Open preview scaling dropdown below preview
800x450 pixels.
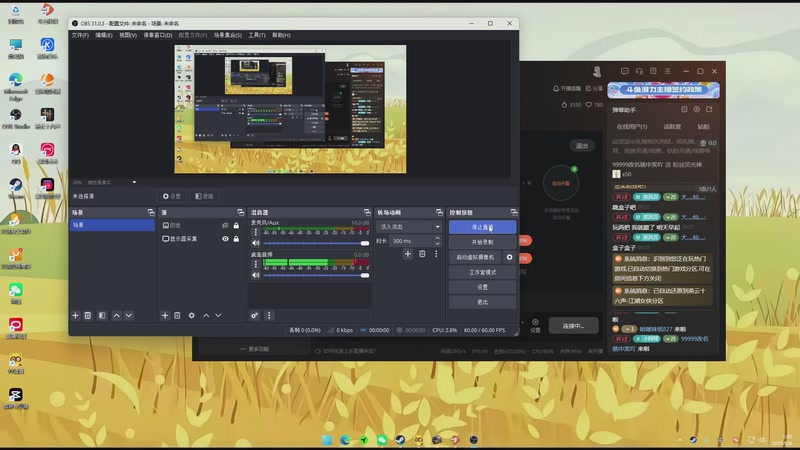pyautogui.click(x=134, y=182)
